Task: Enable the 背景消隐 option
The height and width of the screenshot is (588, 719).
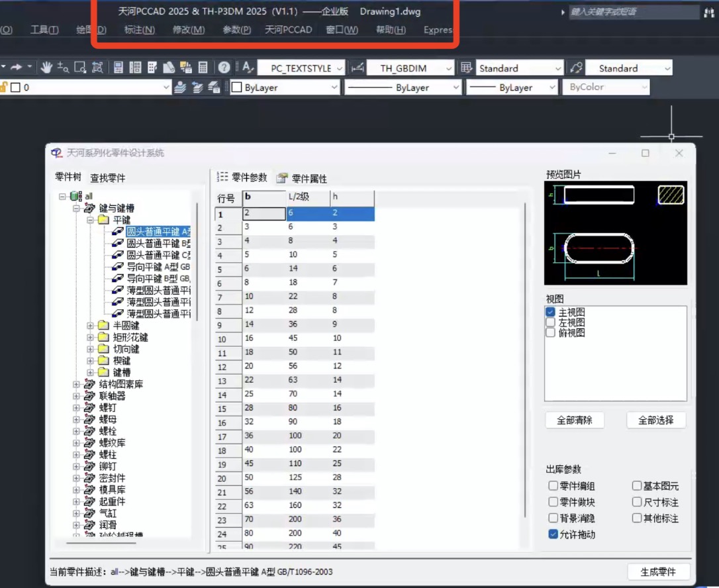Action: click(553, 517)
